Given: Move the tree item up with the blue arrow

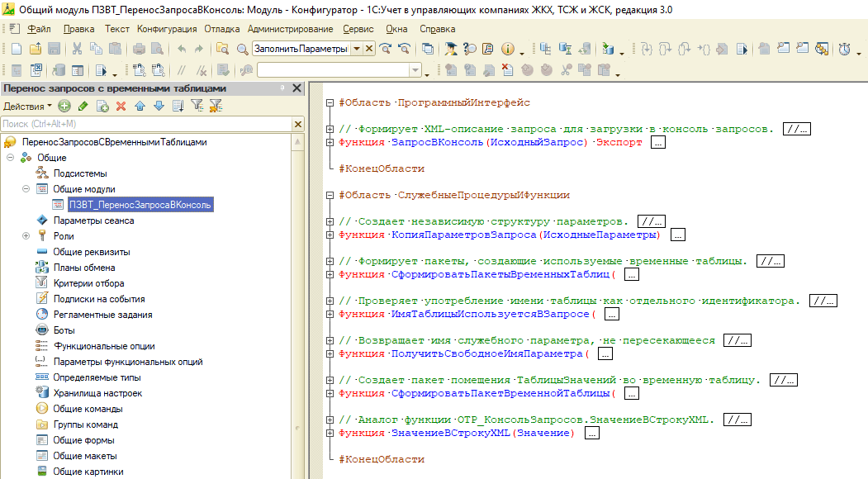Looking at the screenshot, I should [x=140, y=106].
